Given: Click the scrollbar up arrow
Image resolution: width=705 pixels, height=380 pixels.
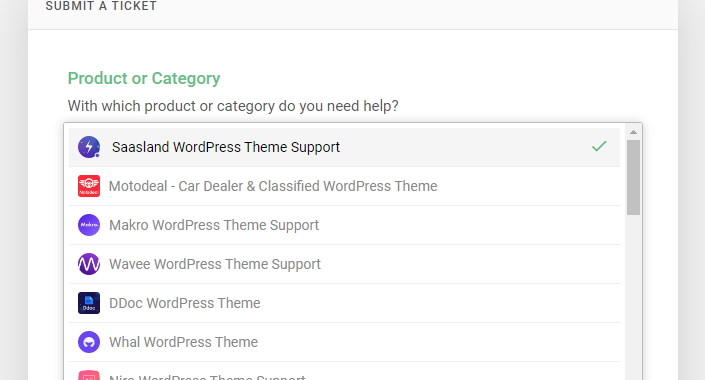Looking at the screenshot, I should (x=634, y=132).
